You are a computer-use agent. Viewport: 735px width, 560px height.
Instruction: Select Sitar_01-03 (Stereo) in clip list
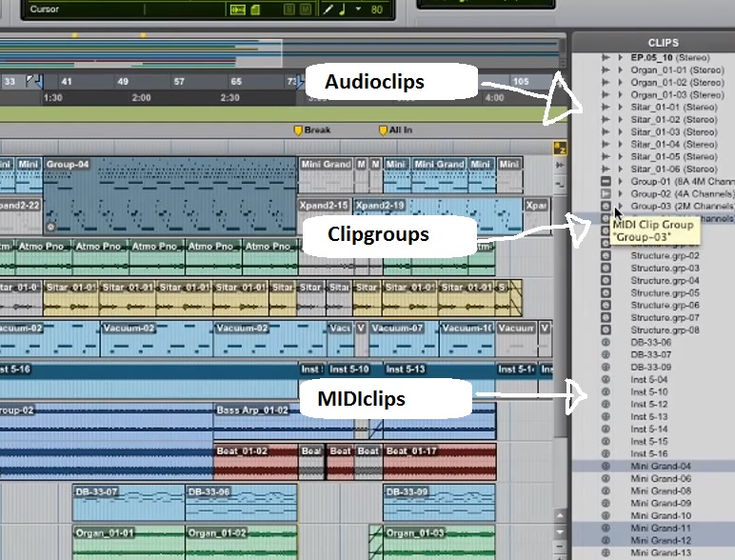[x=674, y=132]
